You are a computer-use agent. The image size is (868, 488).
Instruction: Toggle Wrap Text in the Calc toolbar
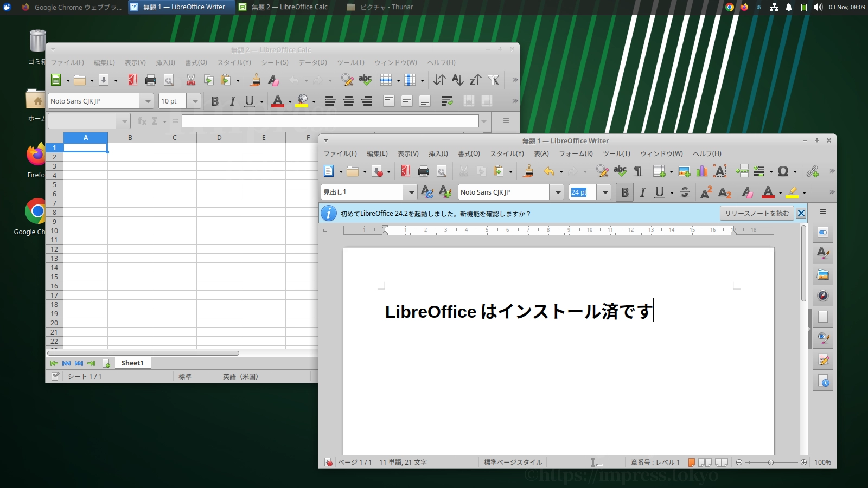pos(447,101)
